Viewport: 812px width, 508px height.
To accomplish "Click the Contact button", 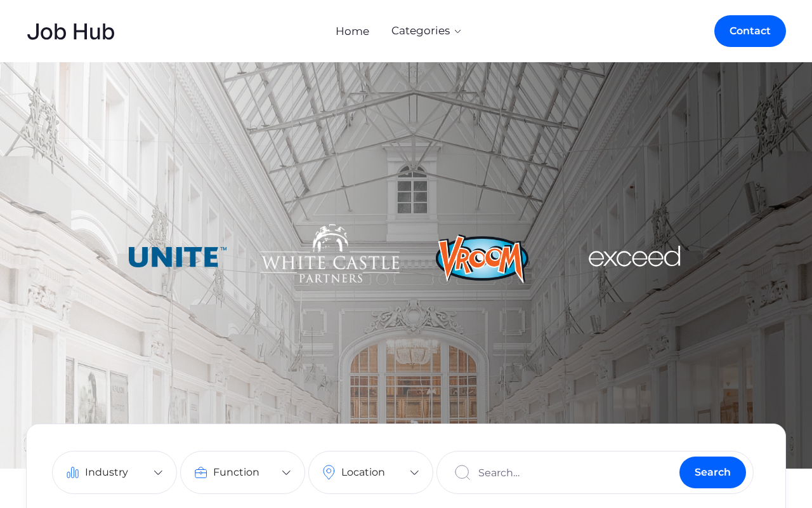I will (x=750, y=31).
